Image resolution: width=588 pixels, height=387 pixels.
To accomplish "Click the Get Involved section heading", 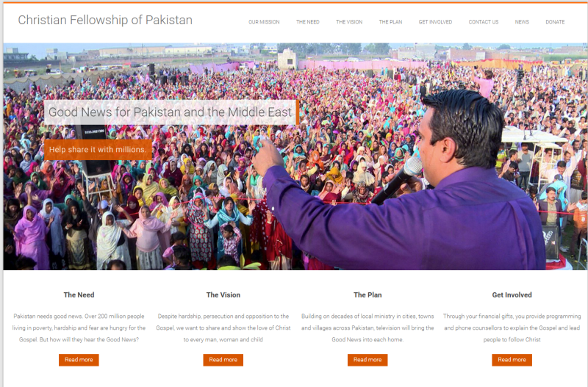I will [512, 294].
